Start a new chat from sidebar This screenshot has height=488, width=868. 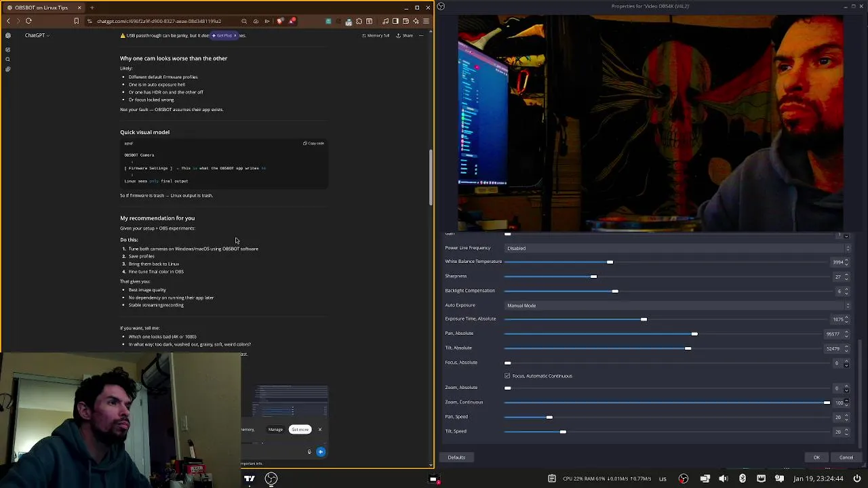tap(8, 49)
